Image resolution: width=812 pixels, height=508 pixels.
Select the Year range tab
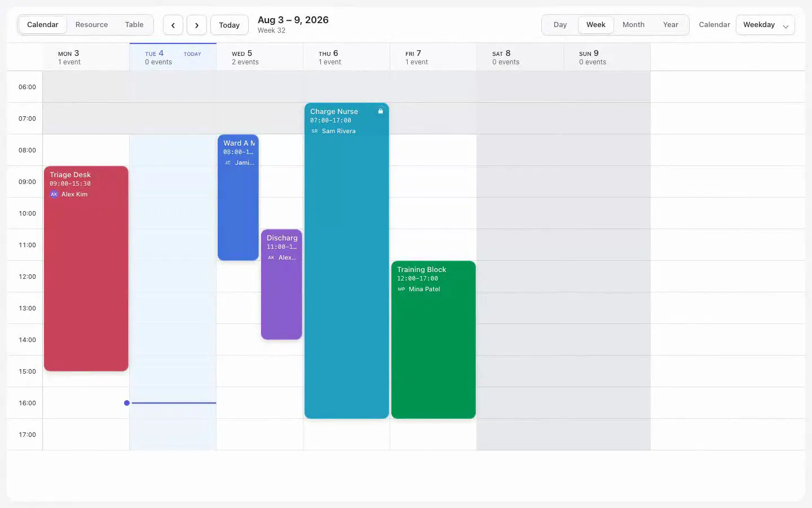[670, 25]
